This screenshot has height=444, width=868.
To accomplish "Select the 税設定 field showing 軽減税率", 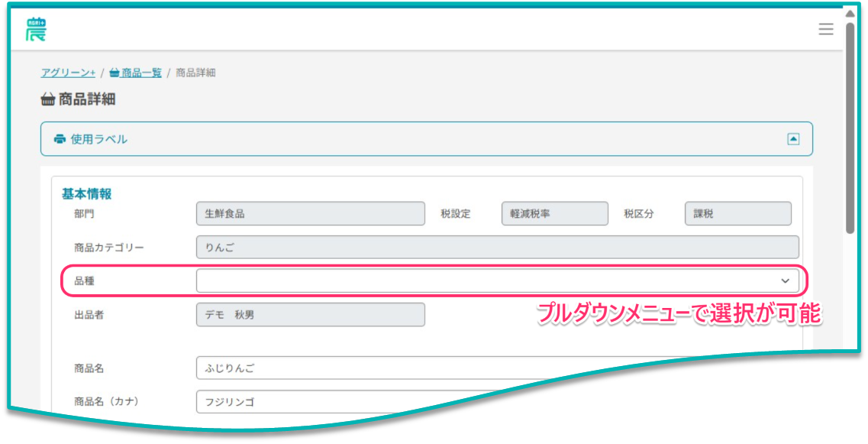I will click(554, 214).
